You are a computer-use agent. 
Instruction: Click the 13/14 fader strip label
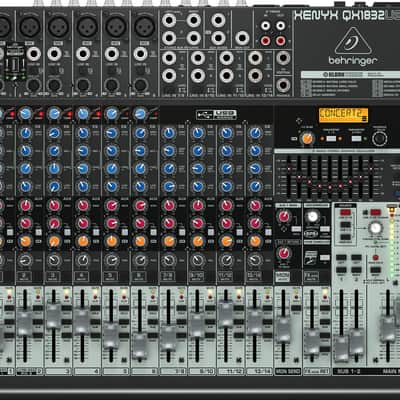(259, 371)
